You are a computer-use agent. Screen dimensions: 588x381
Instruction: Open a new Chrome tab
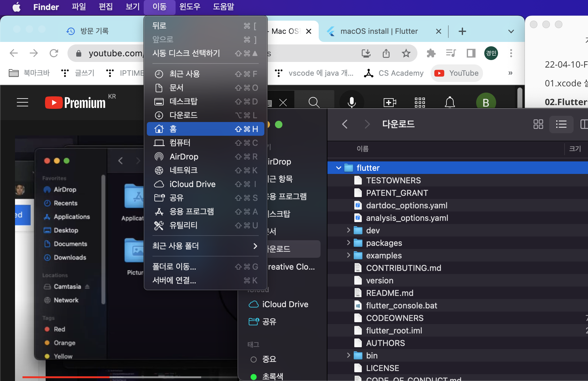(x=462, y=31)
